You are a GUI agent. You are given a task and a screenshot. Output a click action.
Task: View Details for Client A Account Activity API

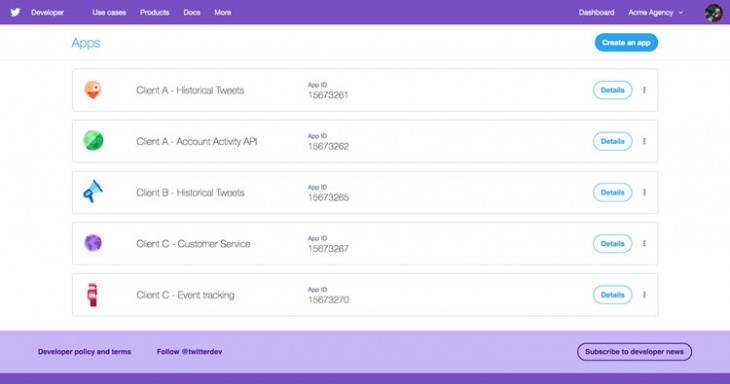(612, 141)
